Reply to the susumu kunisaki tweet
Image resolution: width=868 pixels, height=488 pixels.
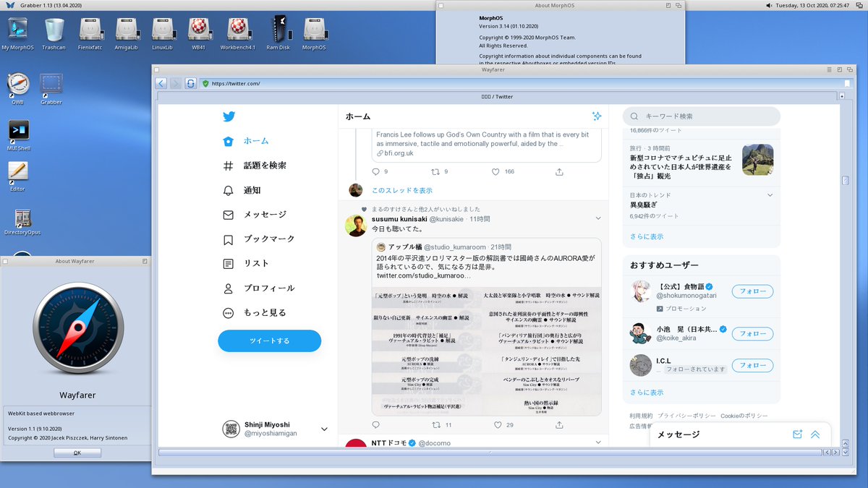(375, 425)
